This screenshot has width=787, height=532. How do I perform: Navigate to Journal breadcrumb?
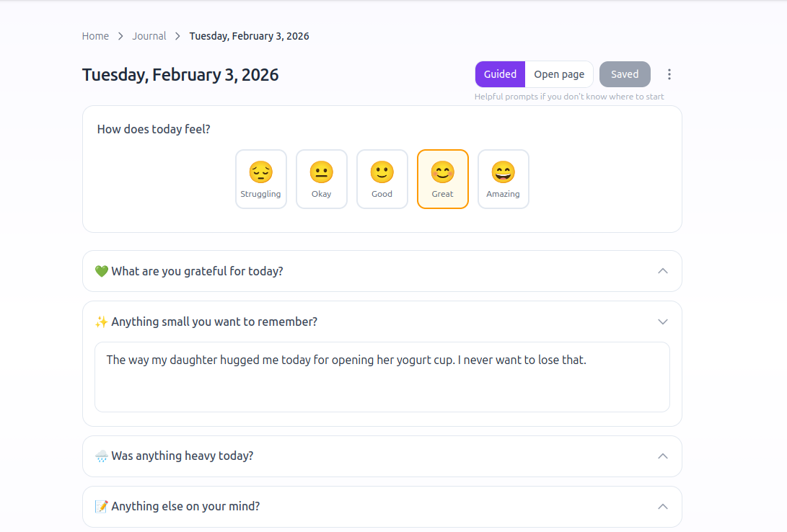[x=149, y=36]
